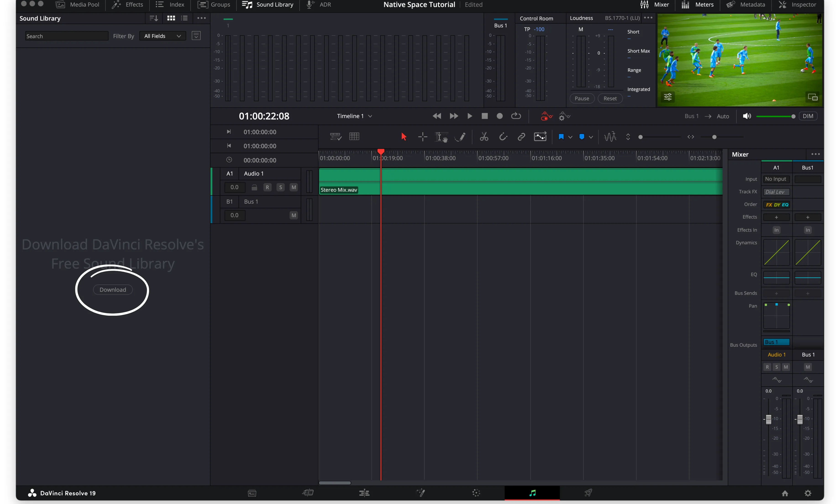
Task: Open Mixer panel three-dot menu
Action: [815, 154]
